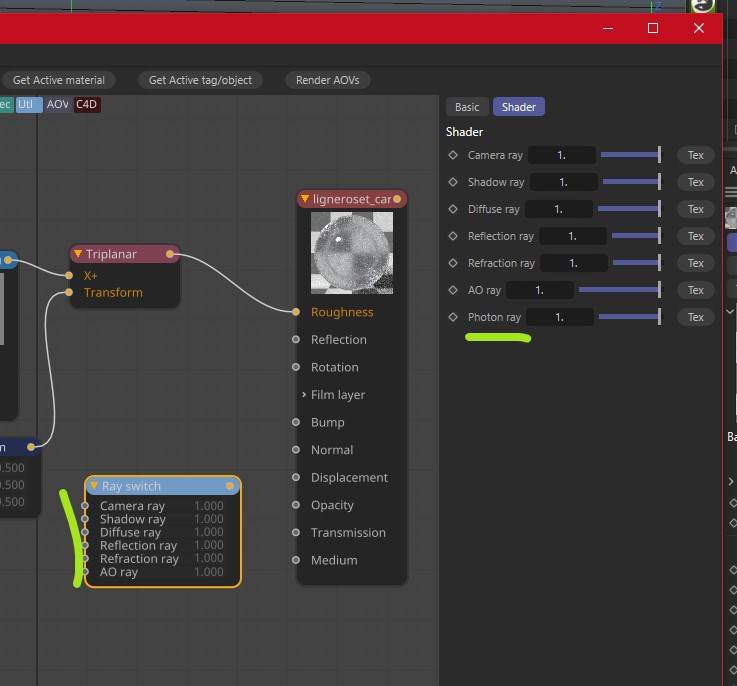737x686 pixels.
Task: Click the Roughness input port
Action: [x=296, y=311]
